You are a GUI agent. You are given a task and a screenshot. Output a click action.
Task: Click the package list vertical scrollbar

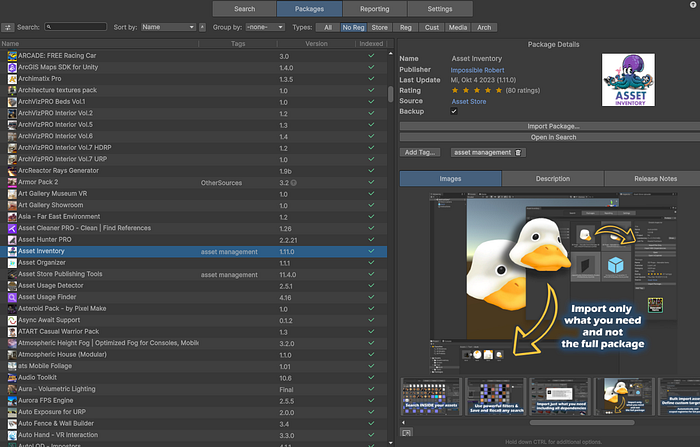pos(390,95)
